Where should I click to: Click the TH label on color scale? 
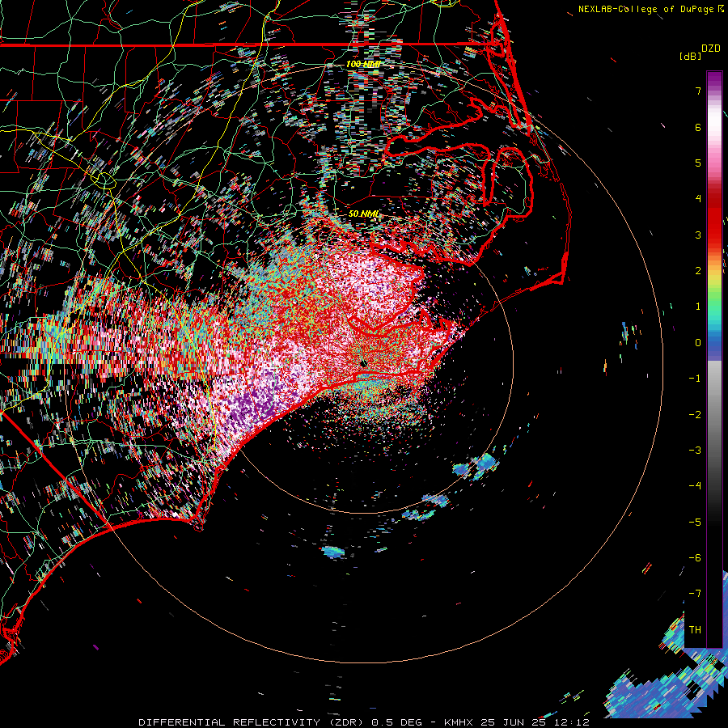(x=695, y=630)
